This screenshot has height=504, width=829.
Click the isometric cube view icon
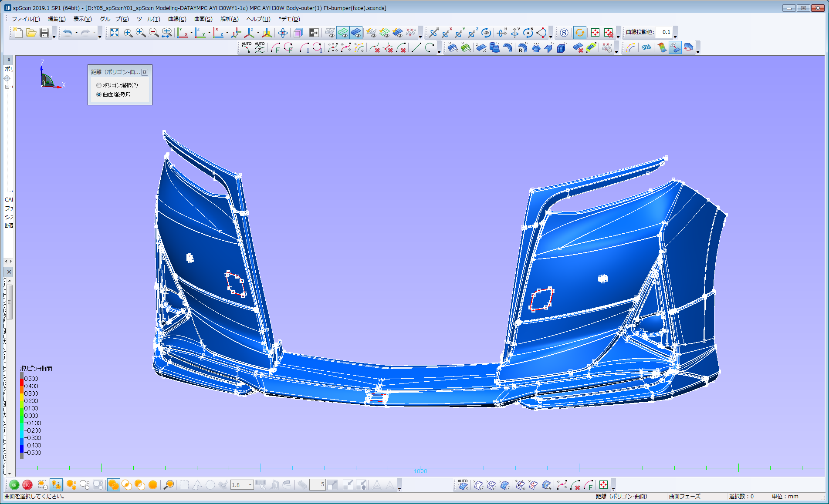298,33
